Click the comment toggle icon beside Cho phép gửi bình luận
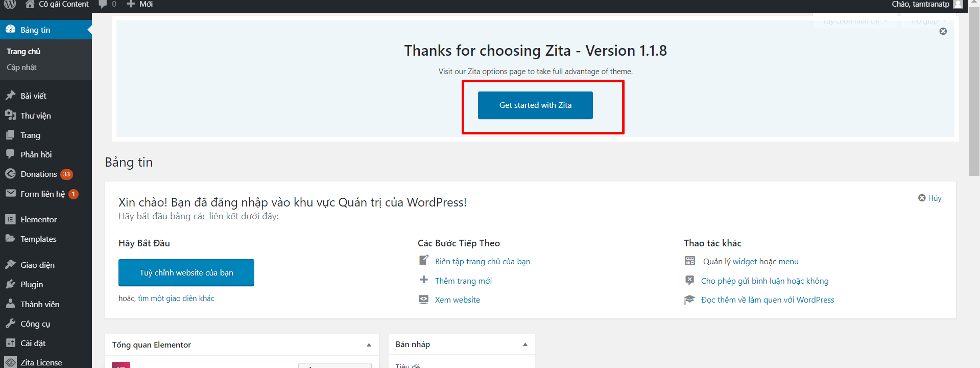 [690, 280]
